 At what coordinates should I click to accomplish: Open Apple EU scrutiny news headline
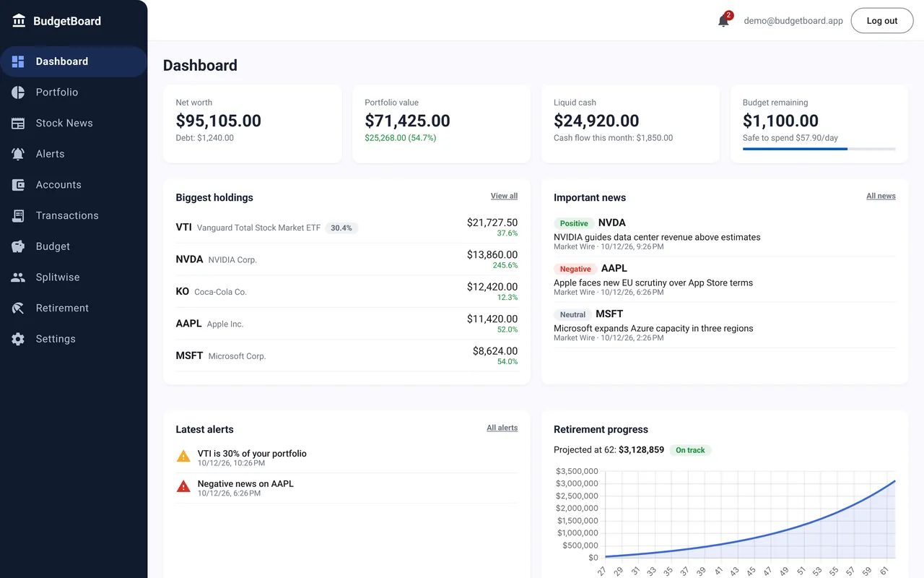[653, 282]
